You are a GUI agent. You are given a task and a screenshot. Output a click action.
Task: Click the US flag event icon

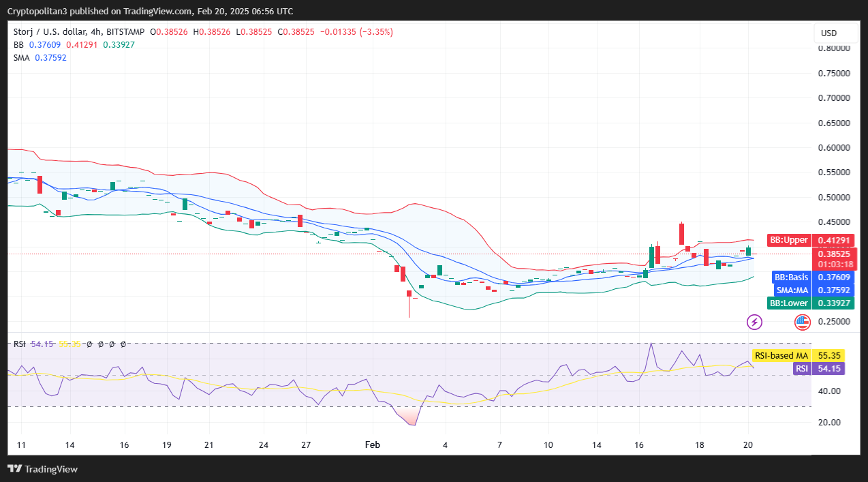tap(802, 321)
